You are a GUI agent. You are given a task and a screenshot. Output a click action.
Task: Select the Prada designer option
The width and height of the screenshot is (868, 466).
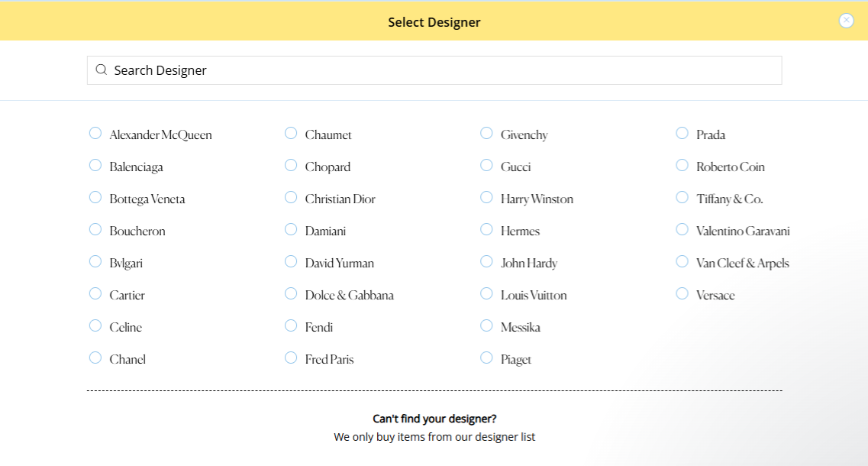click(x=682, y=132)
